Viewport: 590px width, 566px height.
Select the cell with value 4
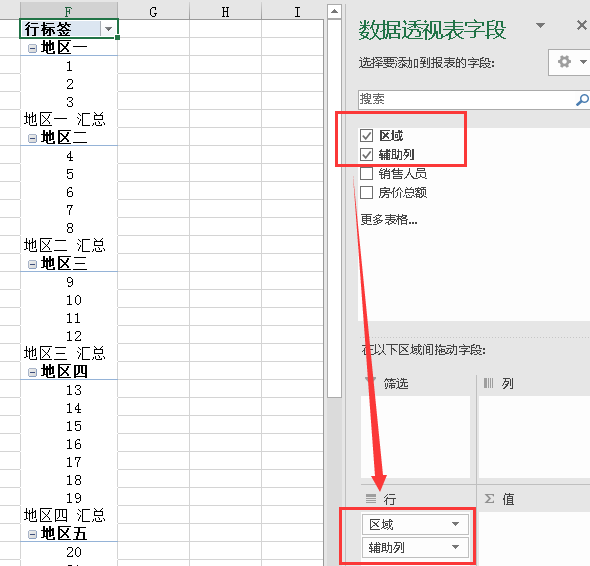(69, 156)
